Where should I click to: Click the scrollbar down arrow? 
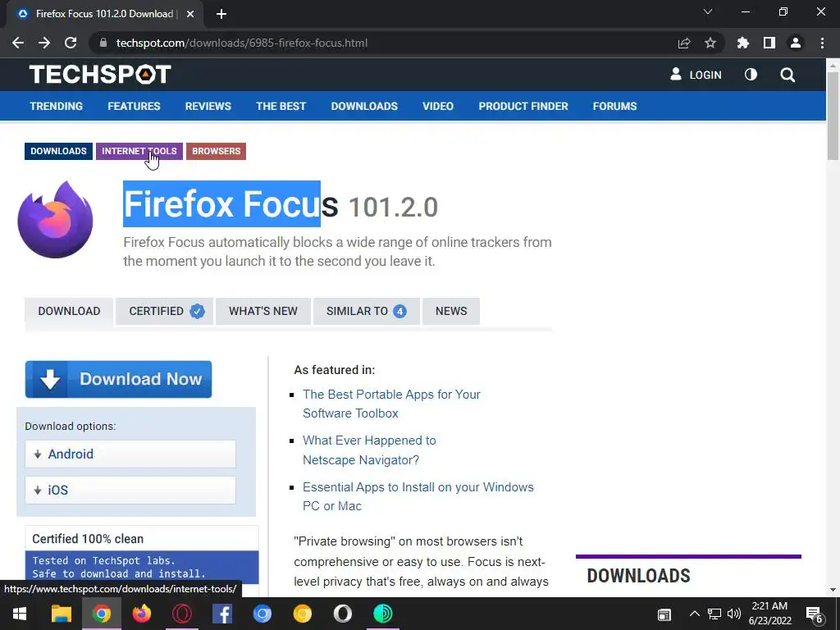[833, 590]
